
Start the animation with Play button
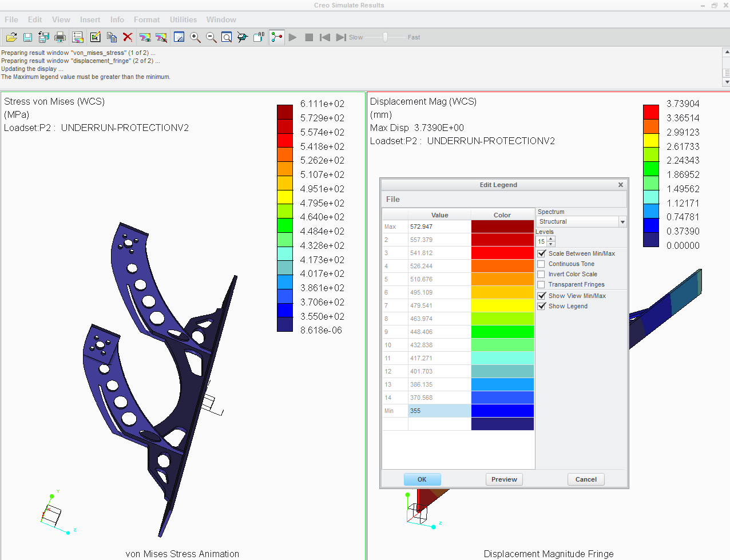tap(293, 37)
